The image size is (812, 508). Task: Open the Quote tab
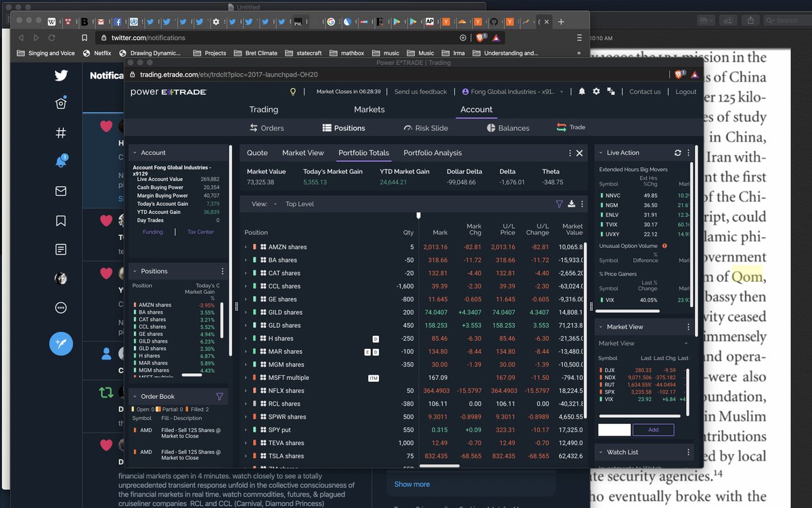click(x=257, y=153)
